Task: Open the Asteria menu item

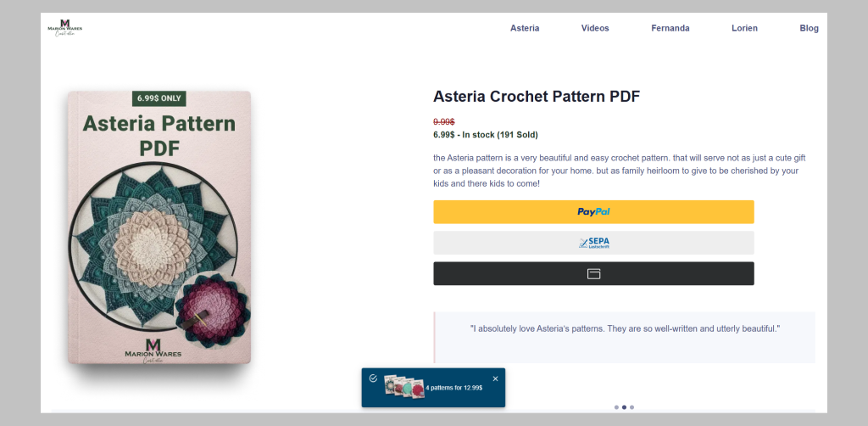Action: [x=525, y=28]
